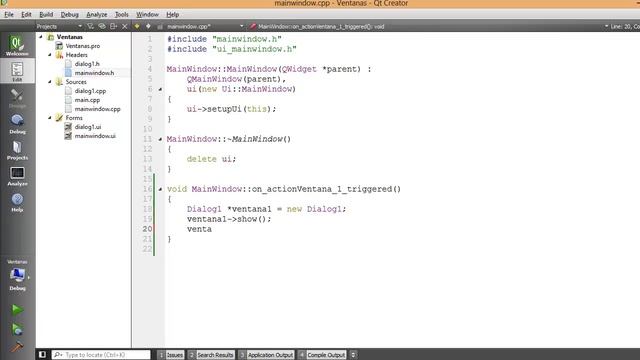640x360 pixels.
Task: Fold the code block at line 6
Action: tap(160, 89)
